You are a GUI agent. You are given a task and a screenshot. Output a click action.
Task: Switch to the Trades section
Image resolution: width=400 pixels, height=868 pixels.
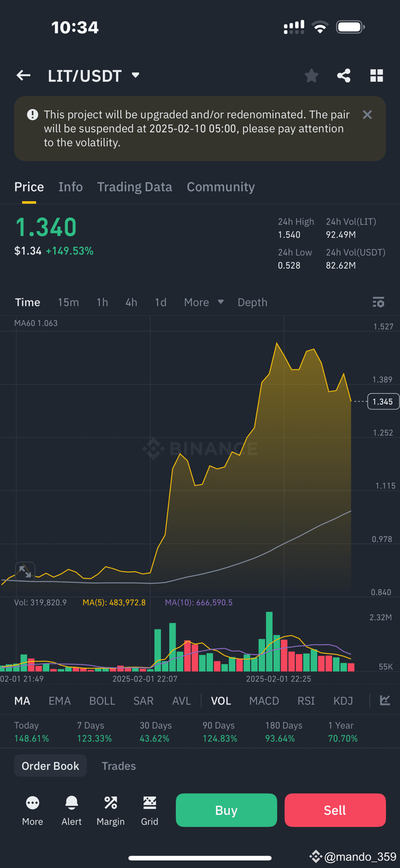[119, 766]
